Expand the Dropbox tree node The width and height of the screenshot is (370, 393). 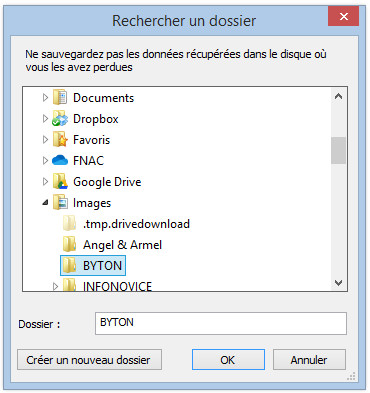45,119
